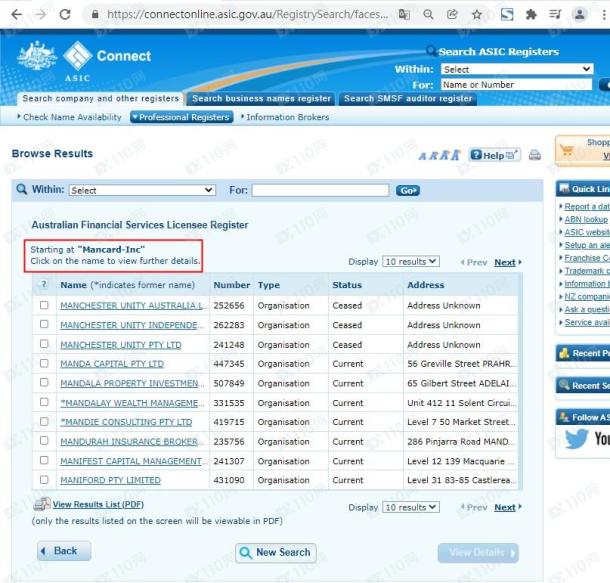Image resolution: width=610 pixels, height=583 pixels.
Task: Check the MANCHESTER UNITY PTY LTD row box
Action: 44,344
